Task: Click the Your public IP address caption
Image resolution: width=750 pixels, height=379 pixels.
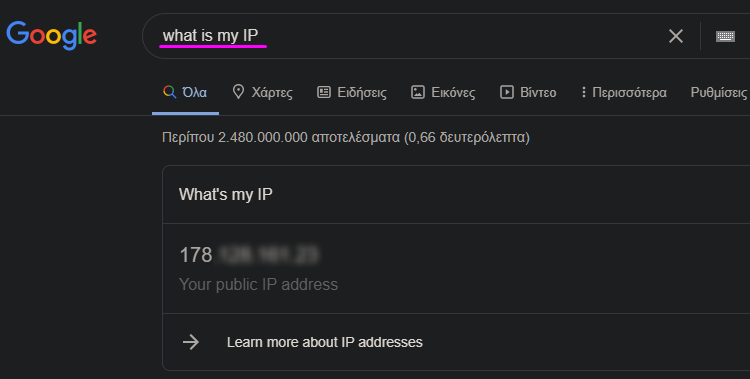Action: coord(258,284)
